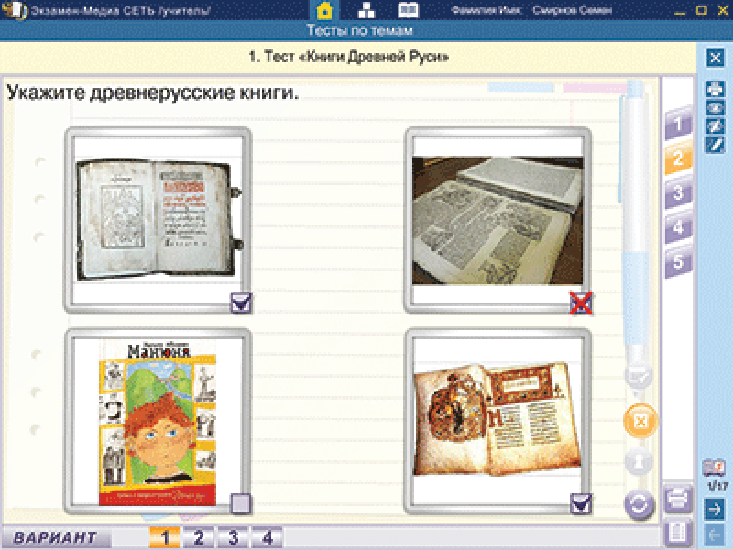
Task: Click the app logo in title bar
Action: (14, 10)
